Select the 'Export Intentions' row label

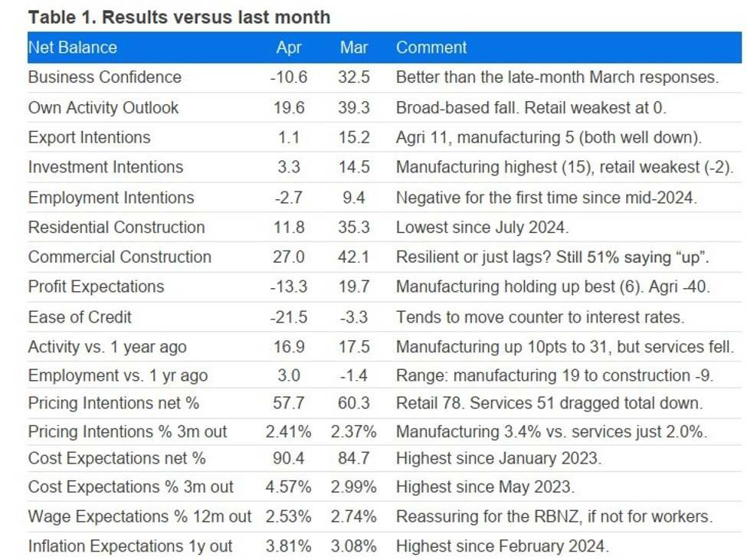(x=90, y=137)
